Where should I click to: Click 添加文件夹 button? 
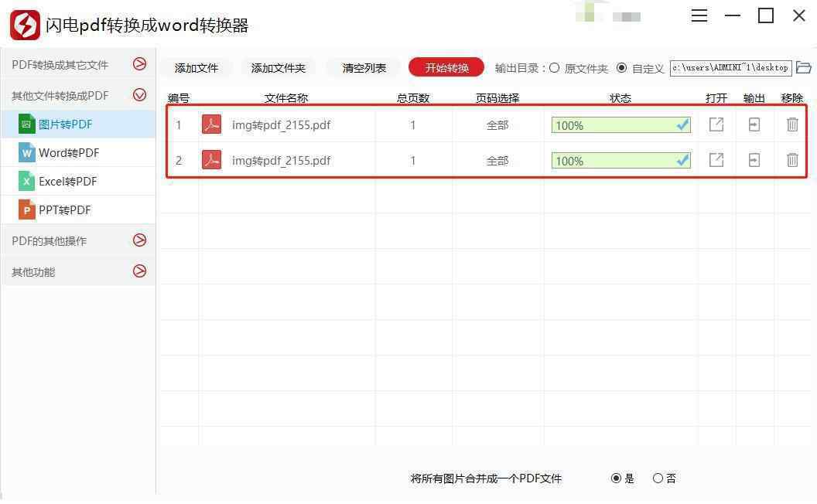(x=279, y=68)
